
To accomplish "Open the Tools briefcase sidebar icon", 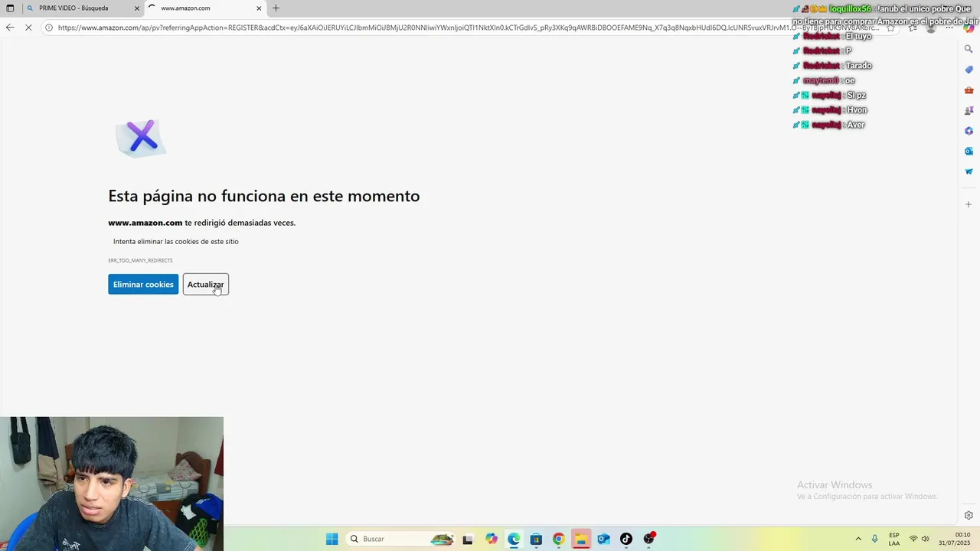I will tap(969, 90).
